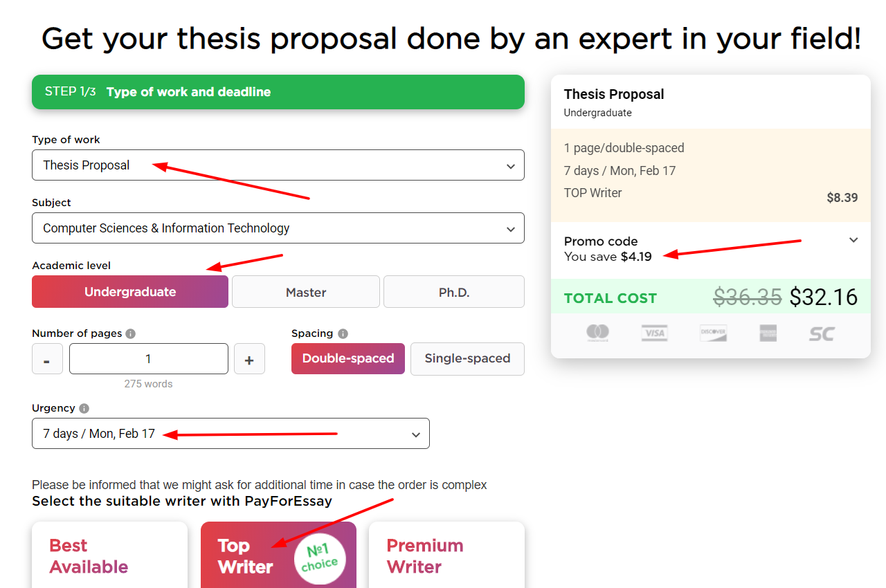Click the American Express payment icon
This screenshot has height=588, width=886.
tap(768, 333)
